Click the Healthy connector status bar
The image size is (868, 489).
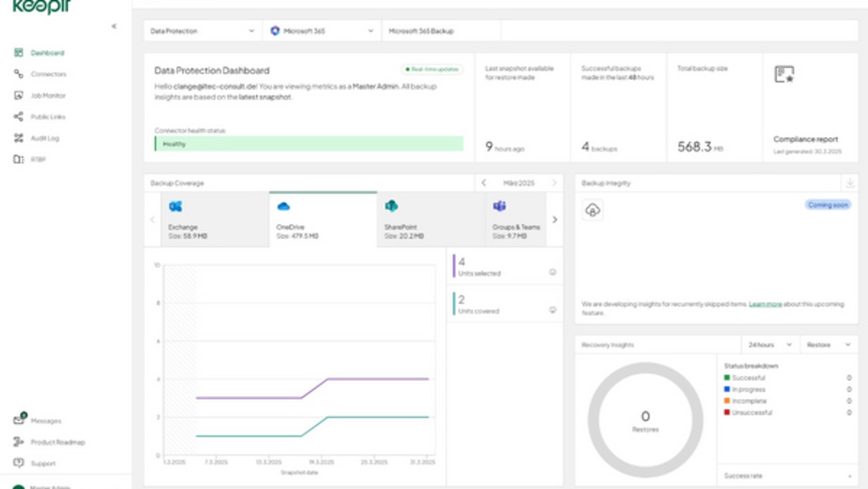coord(309,144)
